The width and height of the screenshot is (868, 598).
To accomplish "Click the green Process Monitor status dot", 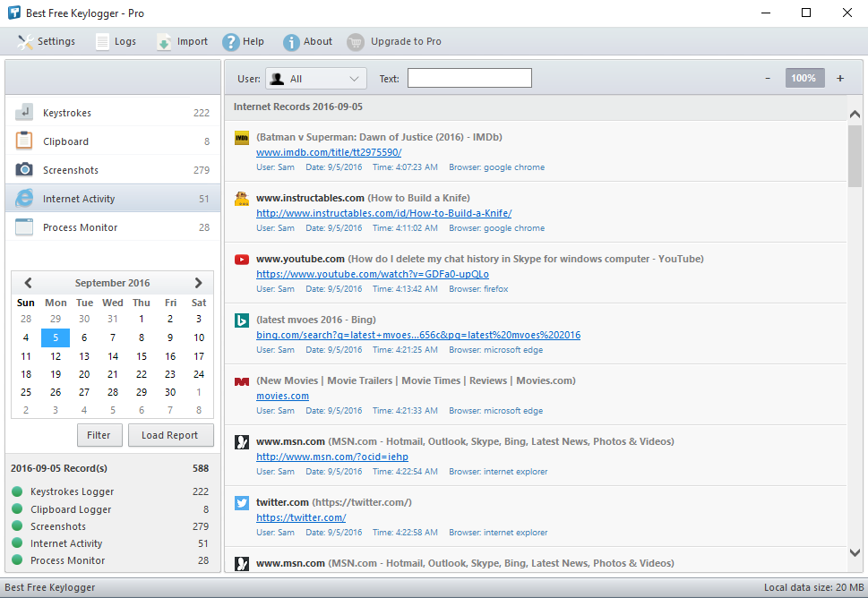I will [x=17, y=560].
